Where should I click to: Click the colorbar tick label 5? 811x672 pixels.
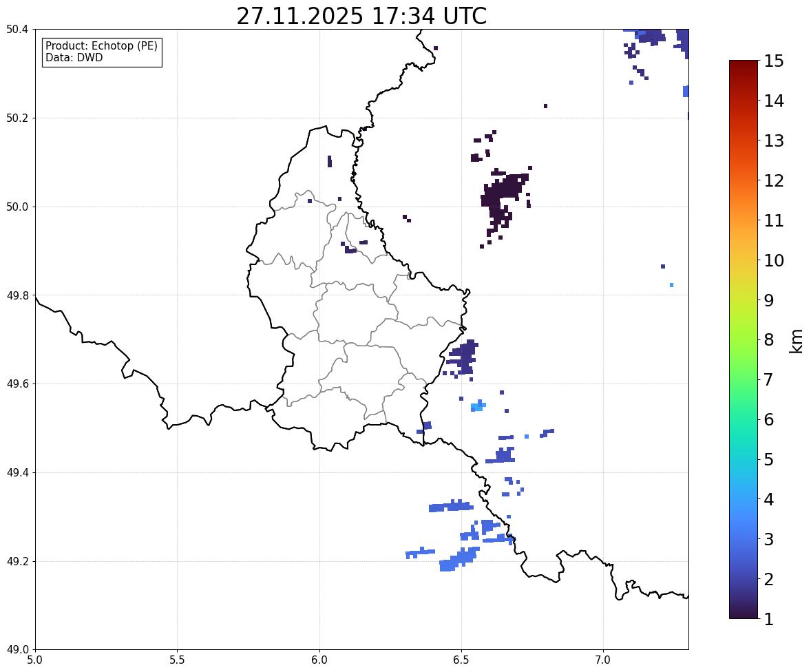click(769, 459)
